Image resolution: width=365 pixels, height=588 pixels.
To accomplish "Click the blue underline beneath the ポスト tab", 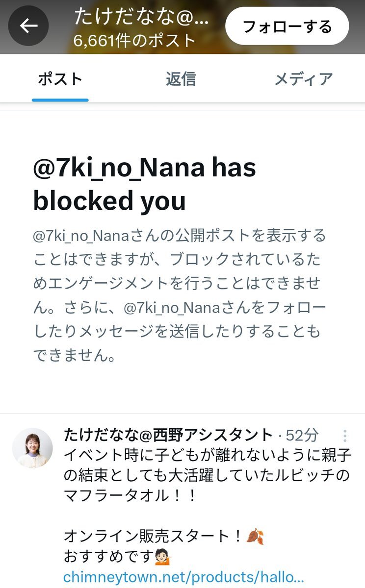I will click(x=60, y=99).
